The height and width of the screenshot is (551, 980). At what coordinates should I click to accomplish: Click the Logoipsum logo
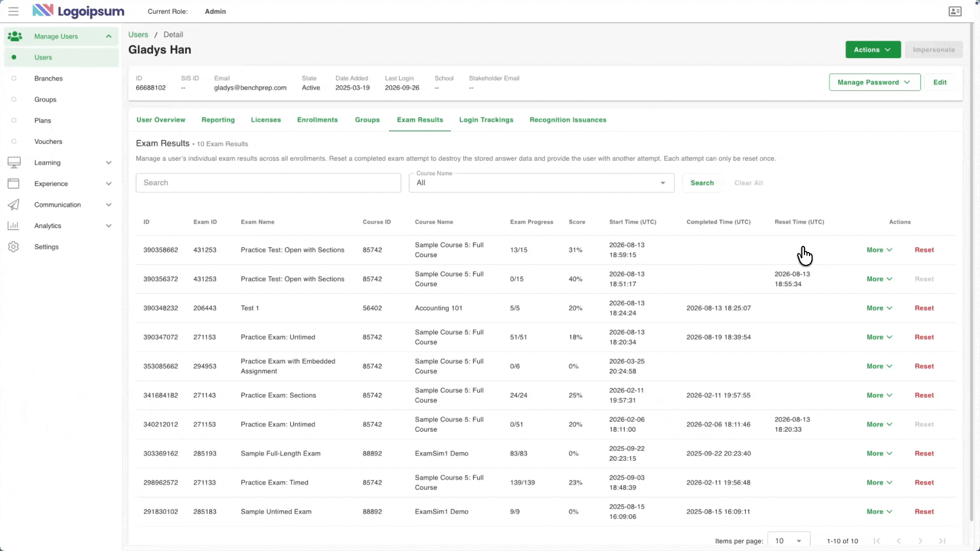[x=78, y=11]
